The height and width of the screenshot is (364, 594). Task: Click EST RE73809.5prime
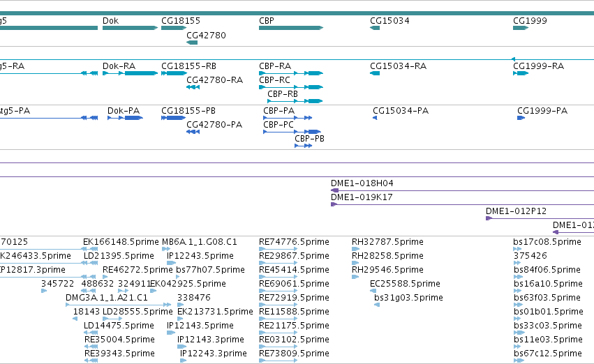coord(294,354)
